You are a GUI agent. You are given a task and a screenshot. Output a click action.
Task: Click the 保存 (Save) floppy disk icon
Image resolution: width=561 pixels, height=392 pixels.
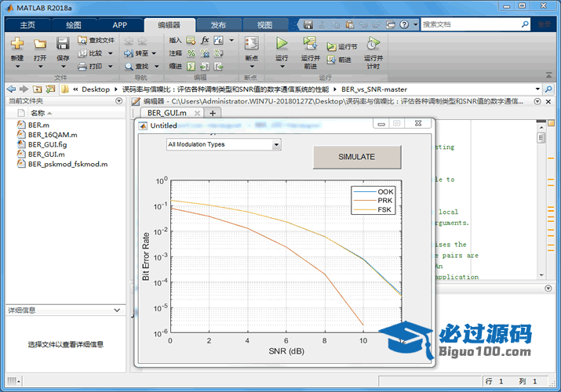tap(63, 44)
